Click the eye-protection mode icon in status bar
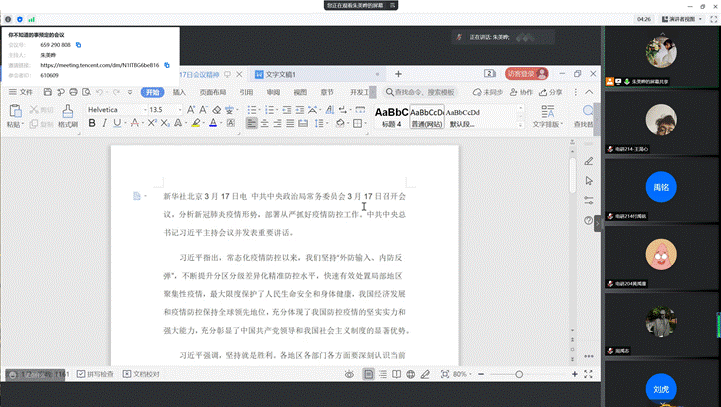The image size is (721, 407). [x=348, y=374]
